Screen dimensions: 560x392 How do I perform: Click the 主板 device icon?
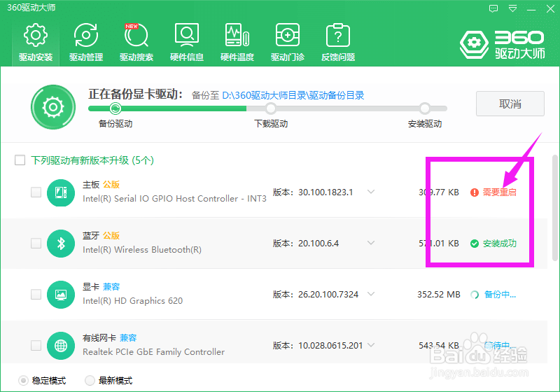(x=61, y=192)
